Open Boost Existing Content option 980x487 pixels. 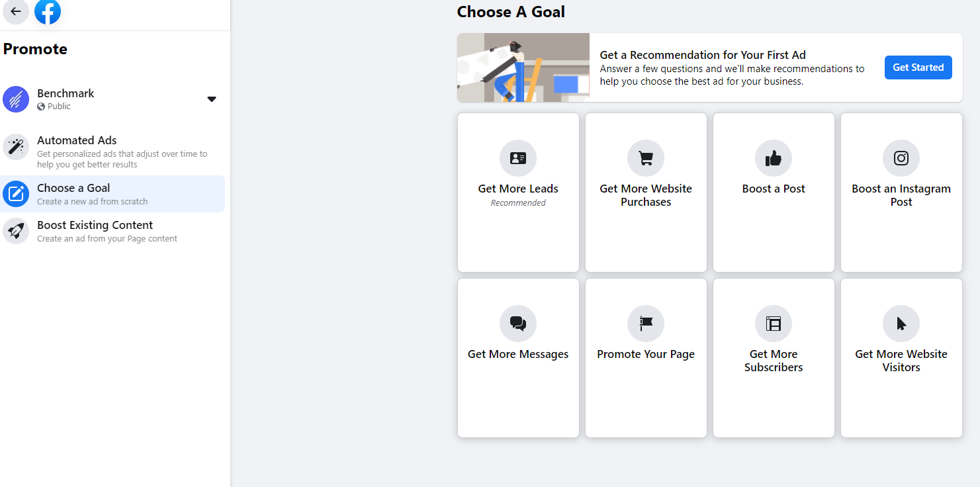click(95, 225)
